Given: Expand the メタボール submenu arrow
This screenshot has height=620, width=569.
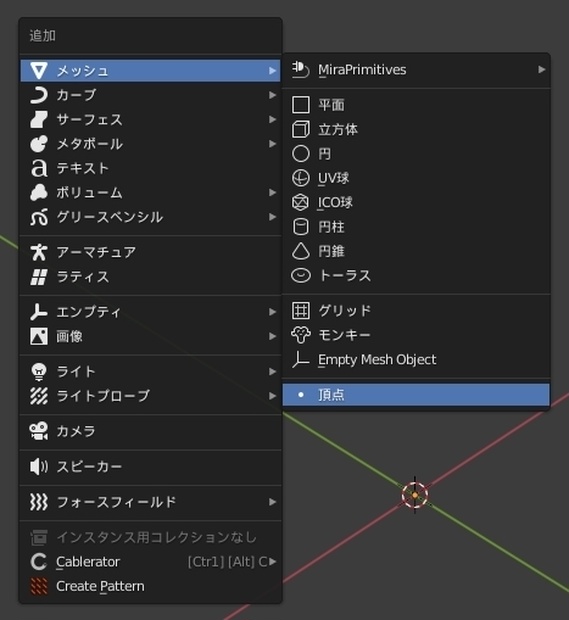Looking at the screenshot, I should point(272,144).
